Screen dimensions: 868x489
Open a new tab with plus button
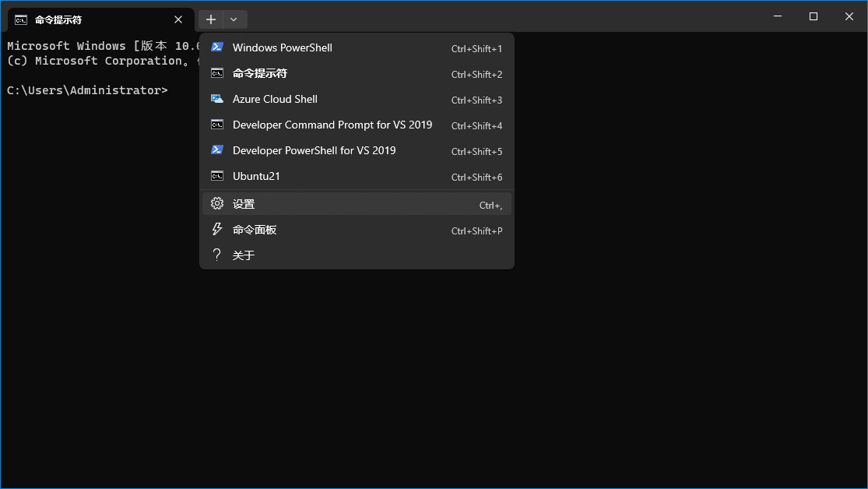211,19
